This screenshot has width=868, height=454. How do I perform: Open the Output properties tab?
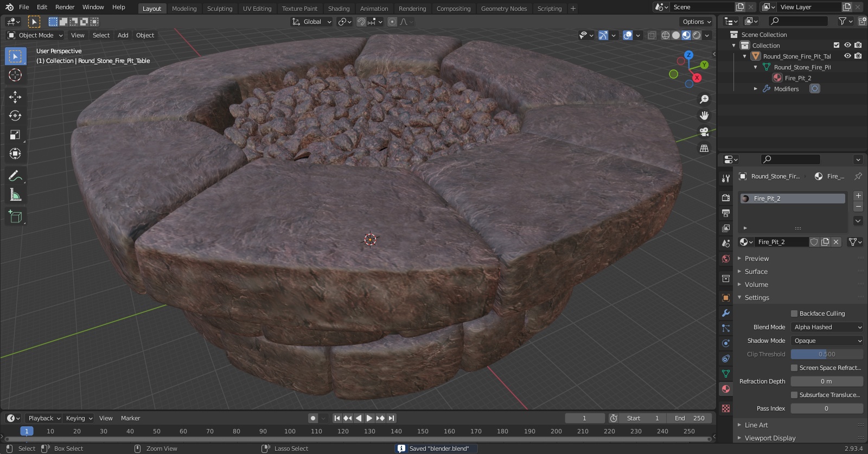coord(725,213)
